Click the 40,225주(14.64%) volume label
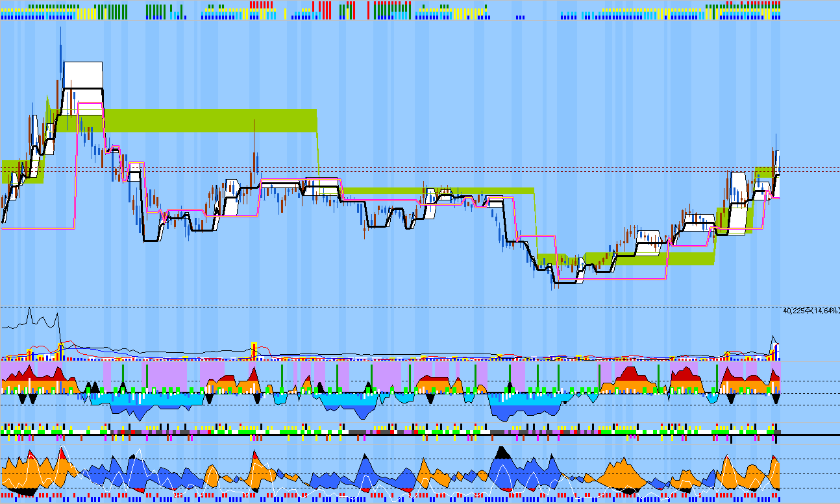Viewport: 840px width, 504px height. point(811,311)
